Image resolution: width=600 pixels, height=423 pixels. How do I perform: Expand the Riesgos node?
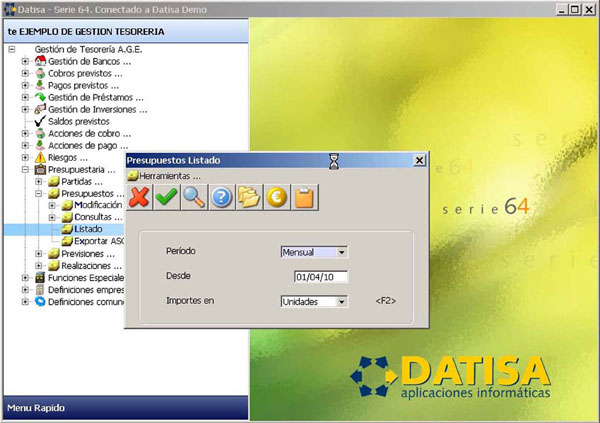point(25,157)
